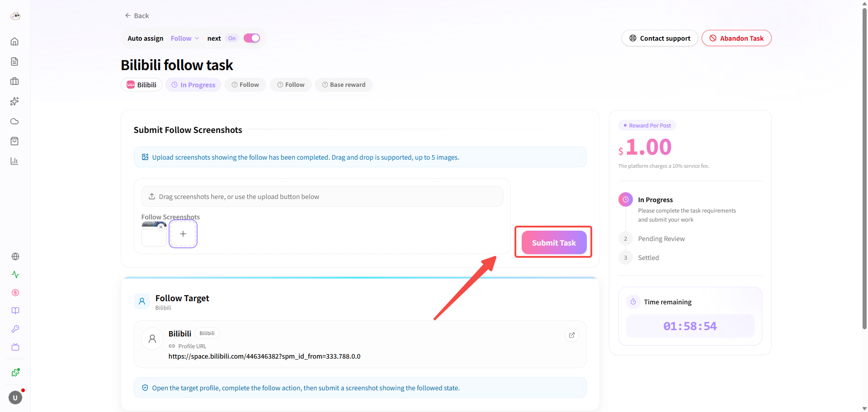Screen dimensions: 868x412
Task: Open the cloud icon in the sidebar
Action: coord(14,121)
